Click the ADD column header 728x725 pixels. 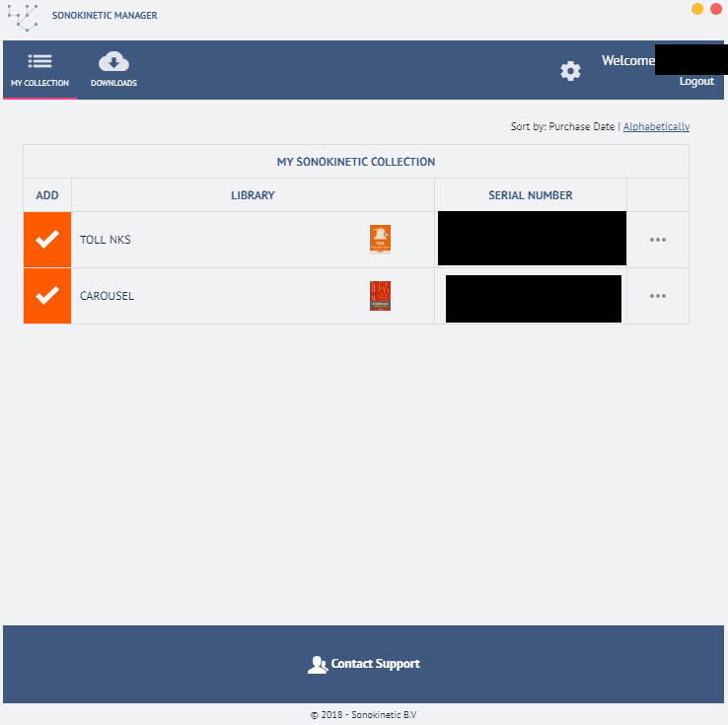click(x=47, y=195)
